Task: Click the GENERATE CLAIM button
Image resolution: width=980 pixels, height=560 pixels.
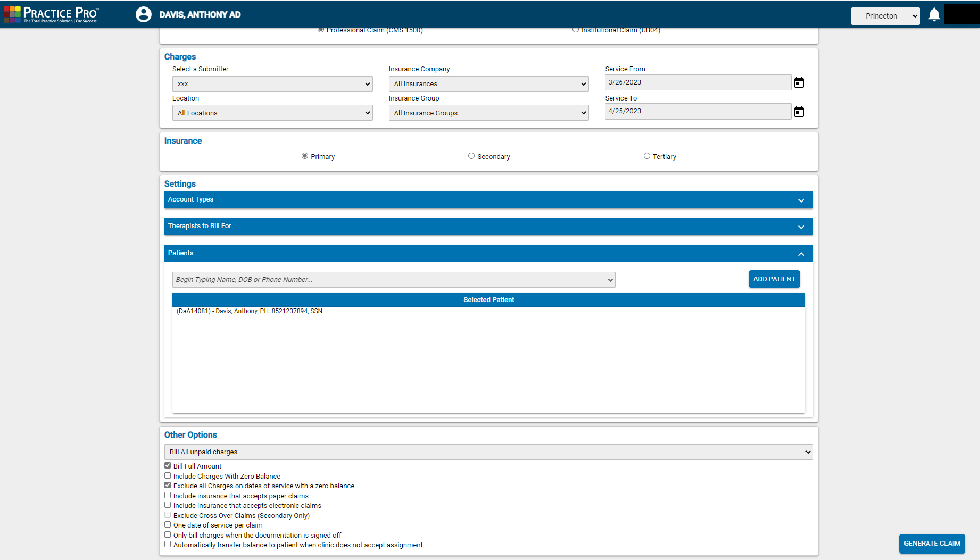Action: pyautogui.click(x=932, y=544)
